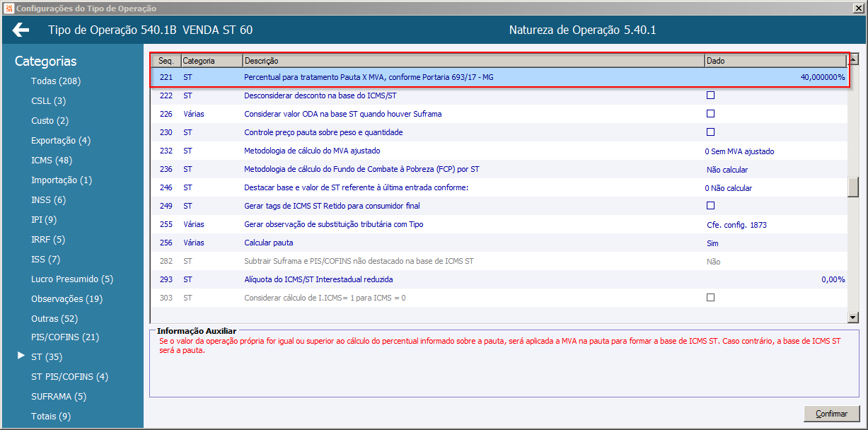Viewport: 868px width, 430px height.
Task: Select category Totais (9)
Action: tap(51, 417)
